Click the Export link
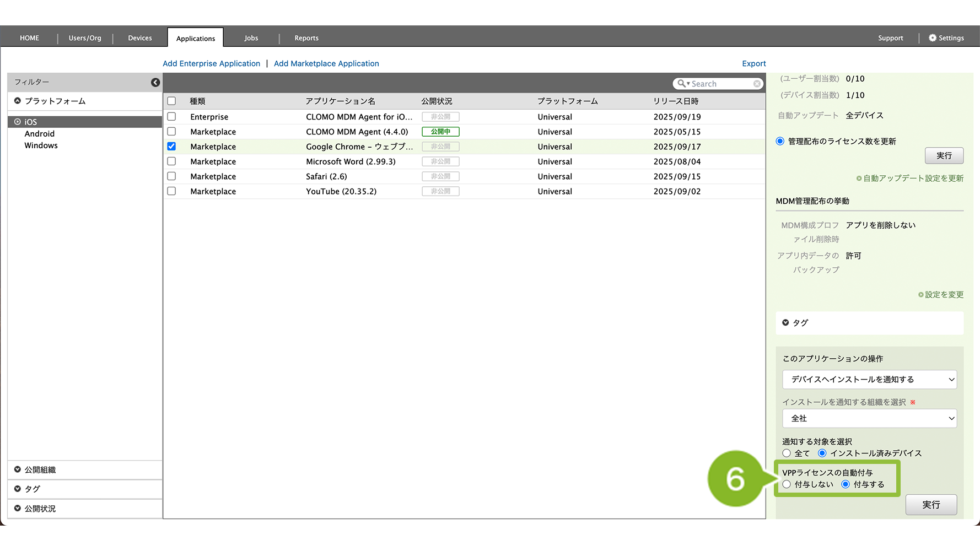The image size is (980, 551). pos(753,64)
